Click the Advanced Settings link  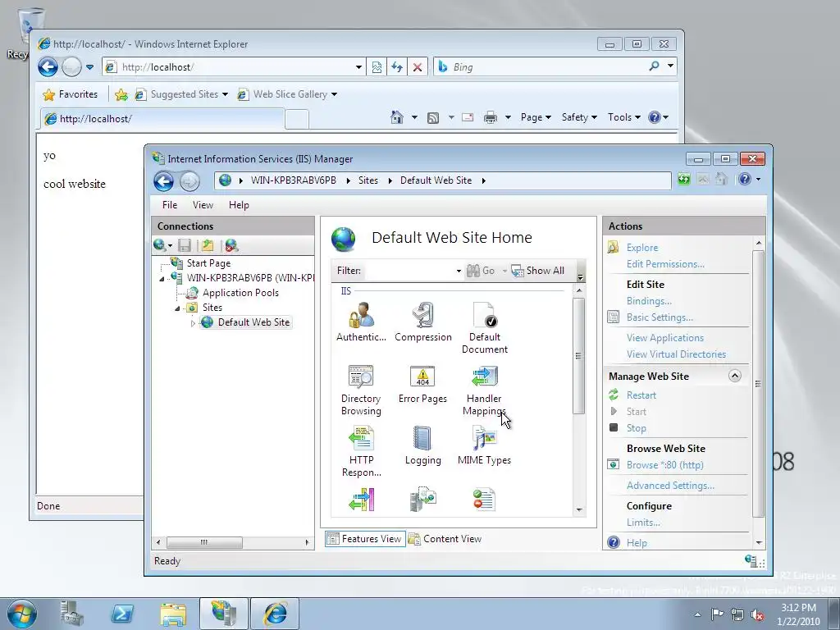tap(671, 486)
